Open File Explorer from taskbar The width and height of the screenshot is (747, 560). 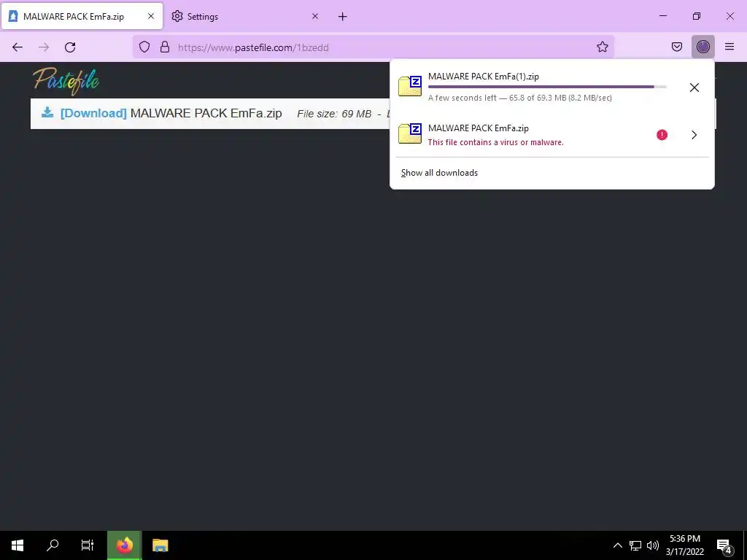click(x=160, y=545)
